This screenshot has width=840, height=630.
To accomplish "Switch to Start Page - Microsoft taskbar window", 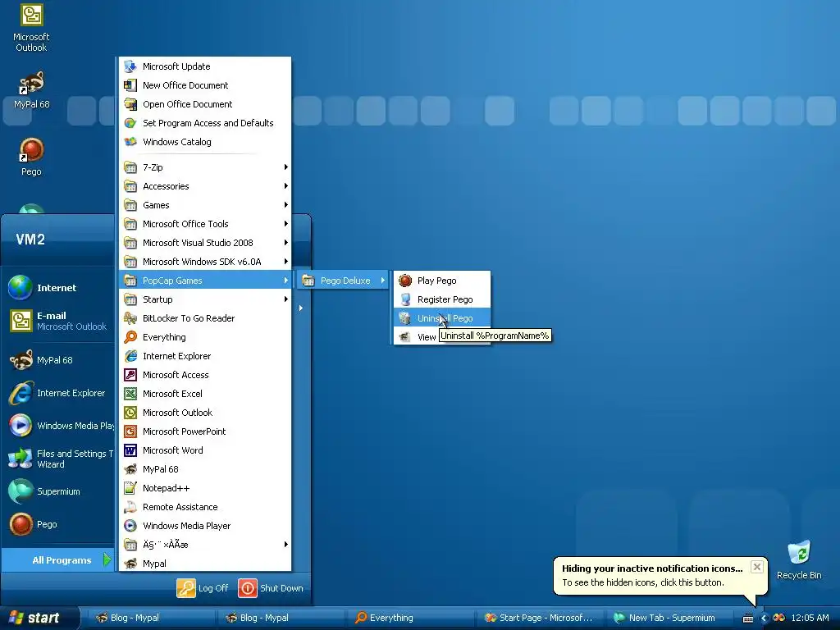I will pyautogui.click(x=540, y=618).
